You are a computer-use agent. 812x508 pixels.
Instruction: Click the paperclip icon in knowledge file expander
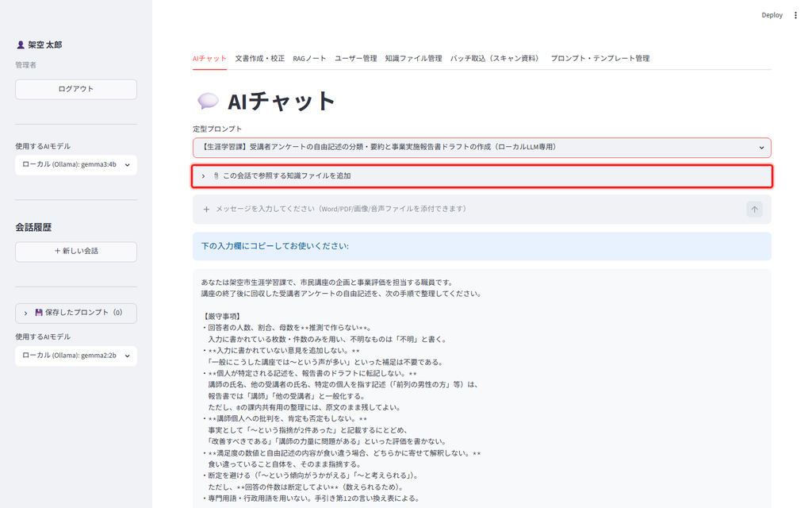[216, 176]
